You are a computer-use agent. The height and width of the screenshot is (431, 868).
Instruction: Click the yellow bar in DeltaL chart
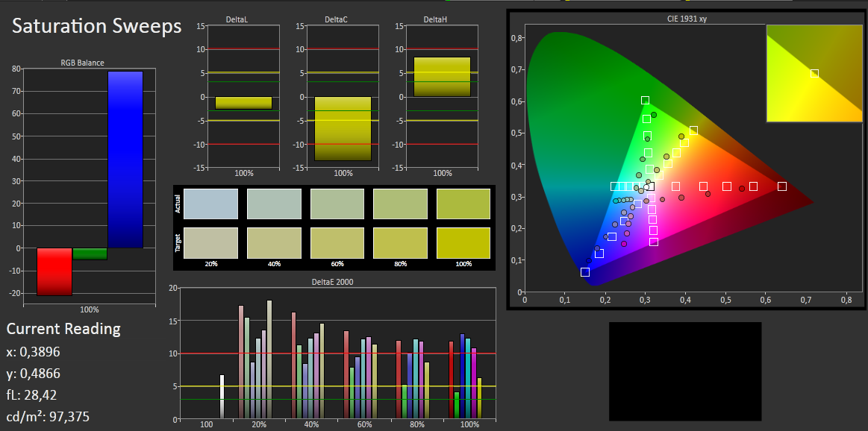pyautogui.click(x=243, y=103)
